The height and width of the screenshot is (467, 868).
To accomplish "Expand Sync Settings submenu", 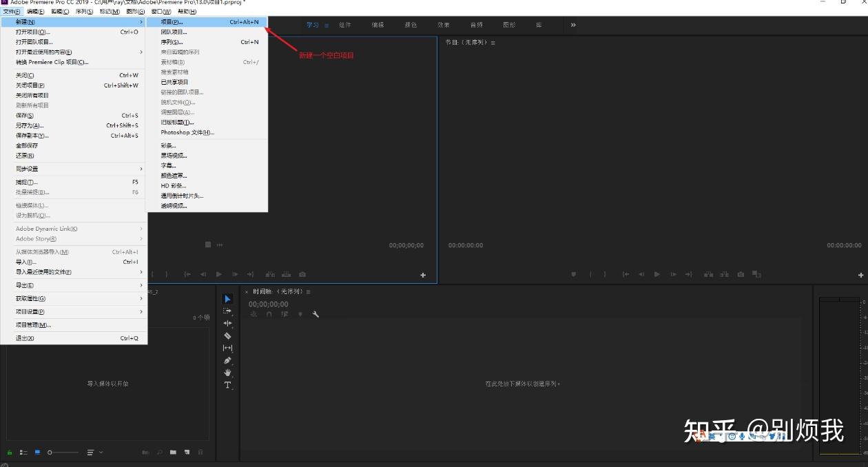I will 141,169.
